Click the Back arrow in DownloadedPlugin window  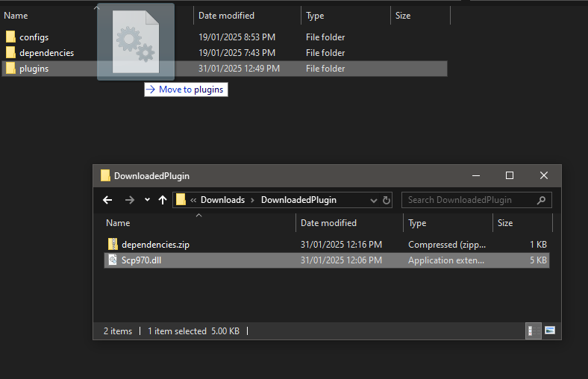pos(107,200)
